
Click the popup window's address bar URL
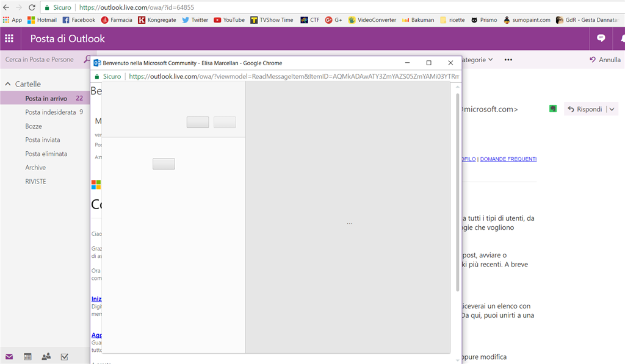[294, 76]
